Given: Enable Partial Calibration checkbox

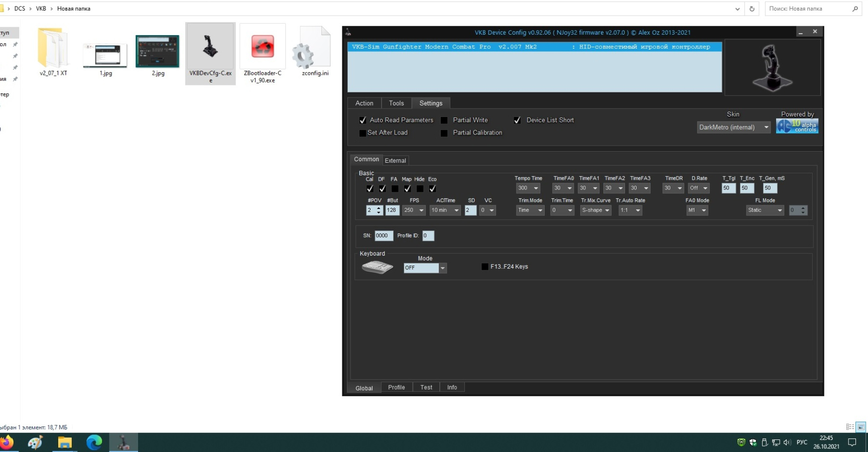Looking at the screenshot, I should [444, 133].
